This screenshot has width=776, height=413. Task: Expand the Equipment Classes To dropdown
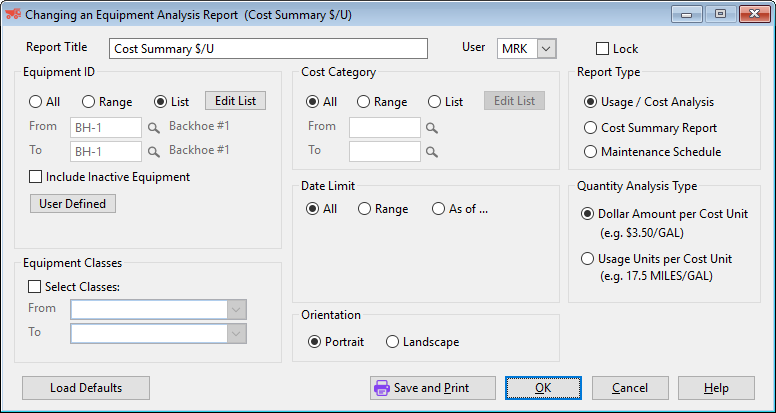tap(237, 333)
